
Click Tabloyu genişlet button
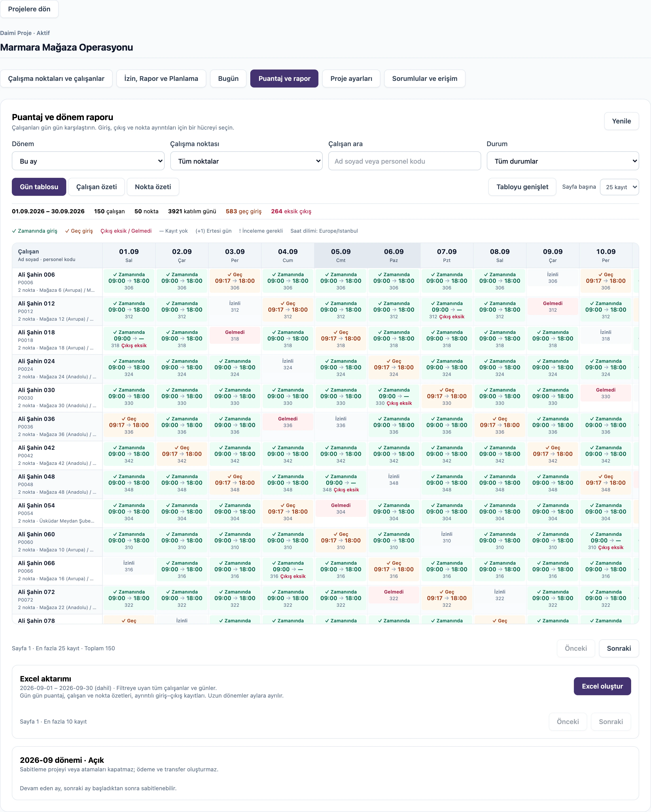(522, 187)
